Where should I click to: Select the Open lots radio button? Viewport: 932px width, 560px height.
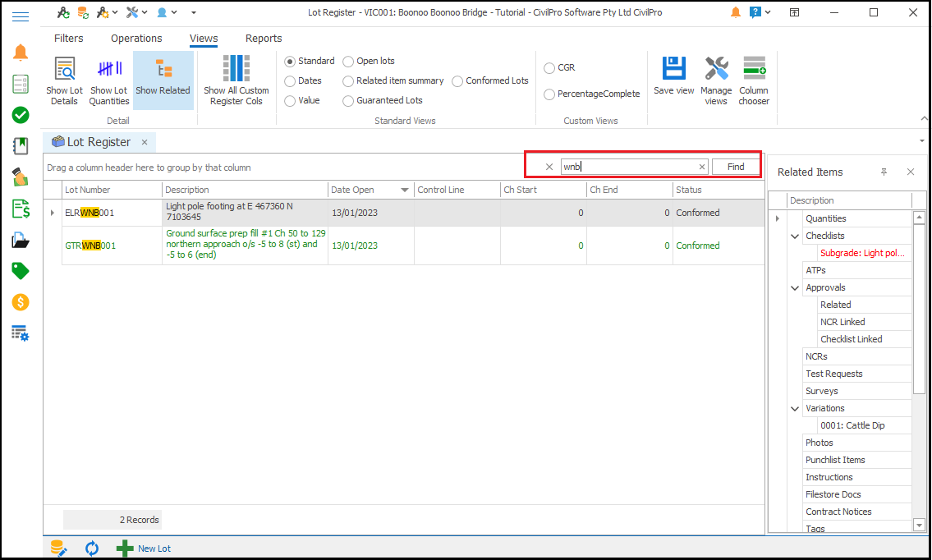tap(348, 62)
